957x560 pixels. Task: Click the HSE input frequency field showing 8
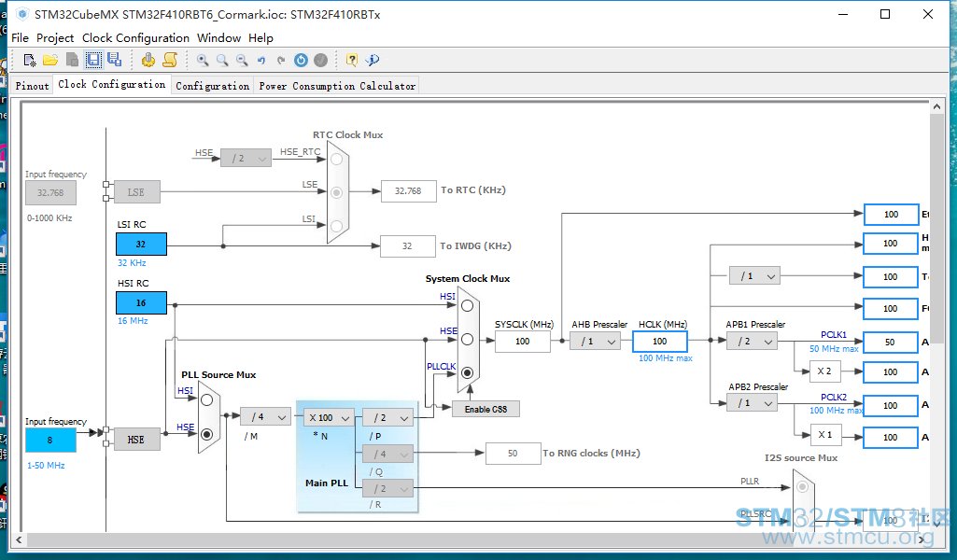click(x=50, y=440)
